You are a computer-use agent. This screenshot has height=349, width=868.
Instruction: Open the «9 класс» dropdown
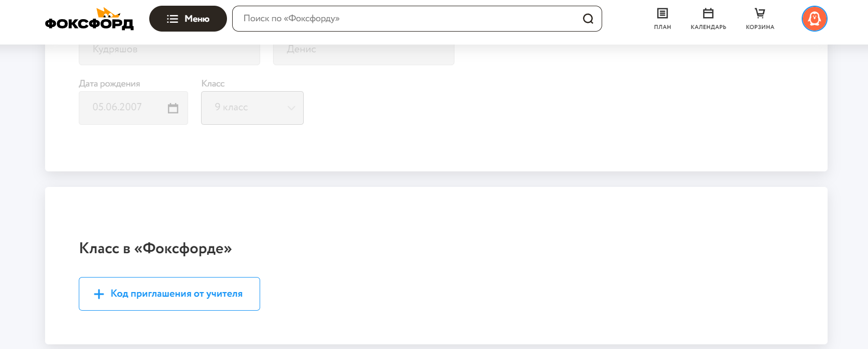coord(252,108)
